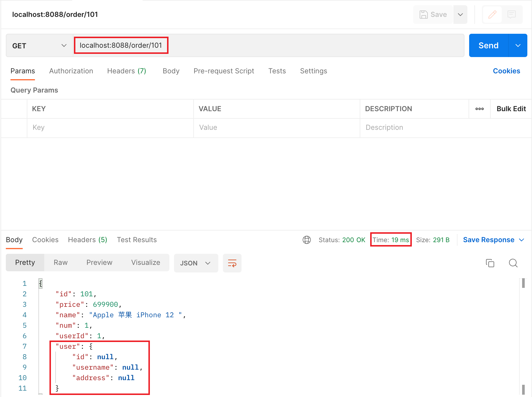Click the "username": null line
Screen dimensions: 532x397
tap(107, 367)
